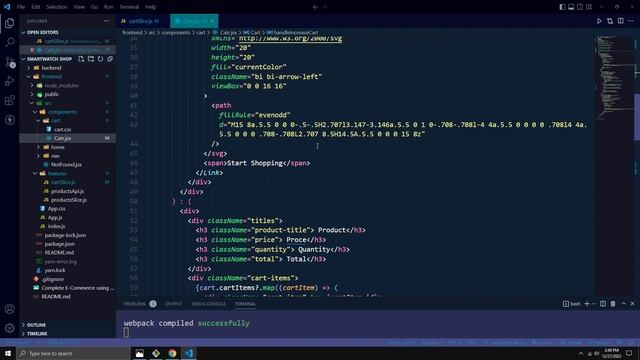
Task: Open the View menu
Action: 79,7
